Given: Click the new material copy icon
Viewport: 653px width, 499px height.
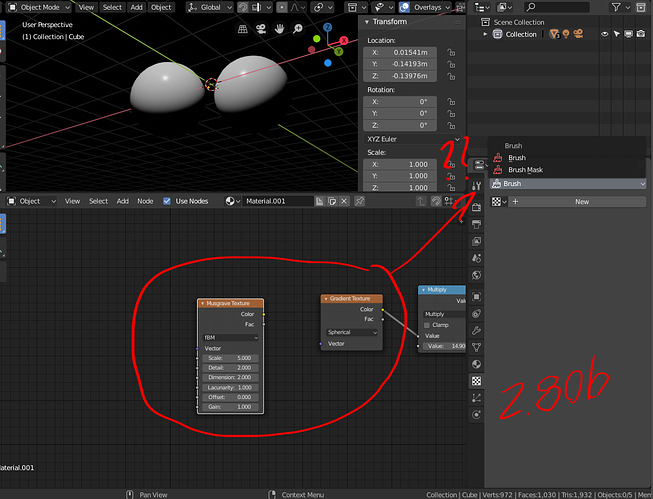Looking at the screenshot, I should pos(332,201).
